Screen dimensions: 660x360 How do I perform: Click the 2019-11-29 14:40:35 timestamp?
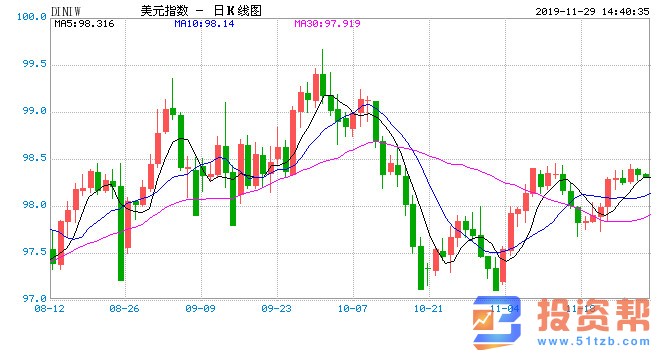click(x=592, y=12)
